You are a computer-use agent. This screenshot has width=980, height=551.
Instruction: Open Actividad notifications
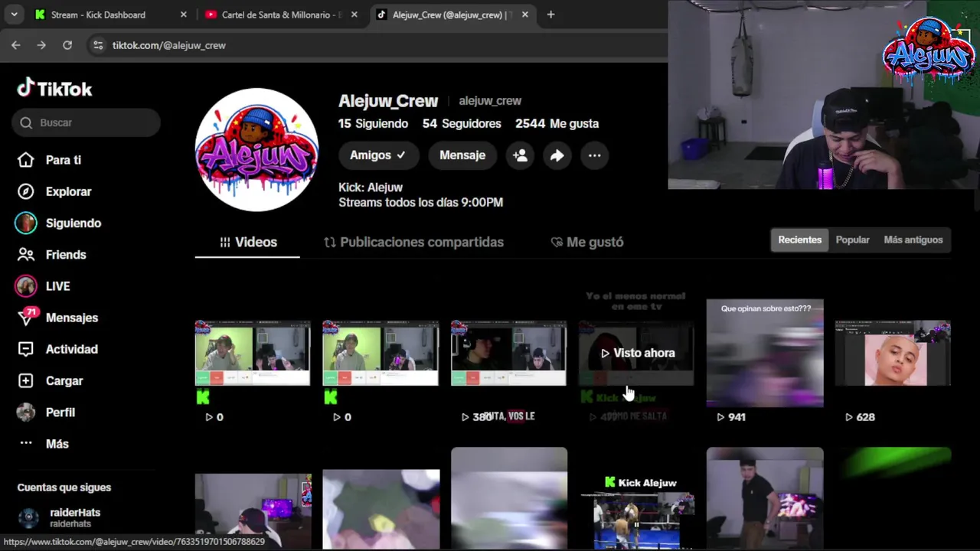pyautogui.click(x=60, y=349)
